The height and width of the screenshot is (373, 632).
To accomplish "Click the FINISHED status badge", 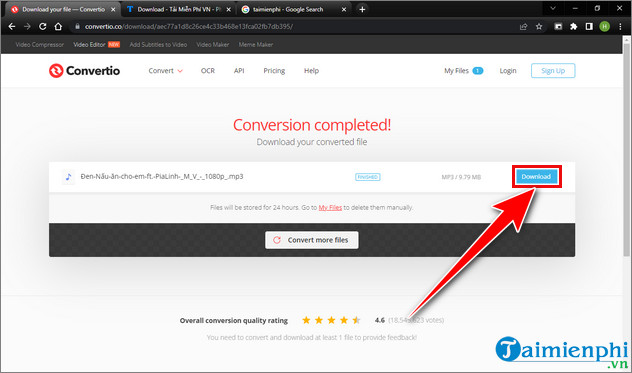I will pyautogui.click(x=368, y=177).
